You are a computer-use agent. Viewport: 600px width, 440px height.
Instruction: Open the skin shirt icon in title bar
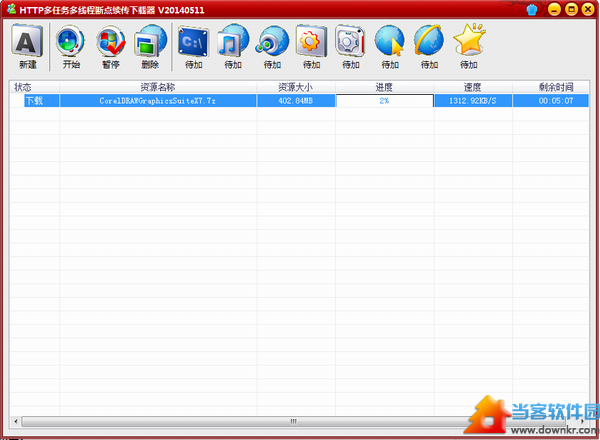pos(532,10)
